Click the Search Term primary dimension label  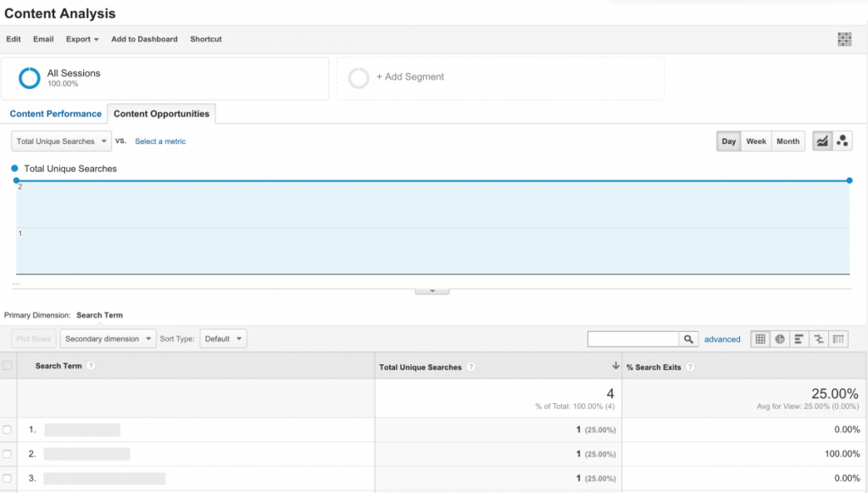[100, 315]
